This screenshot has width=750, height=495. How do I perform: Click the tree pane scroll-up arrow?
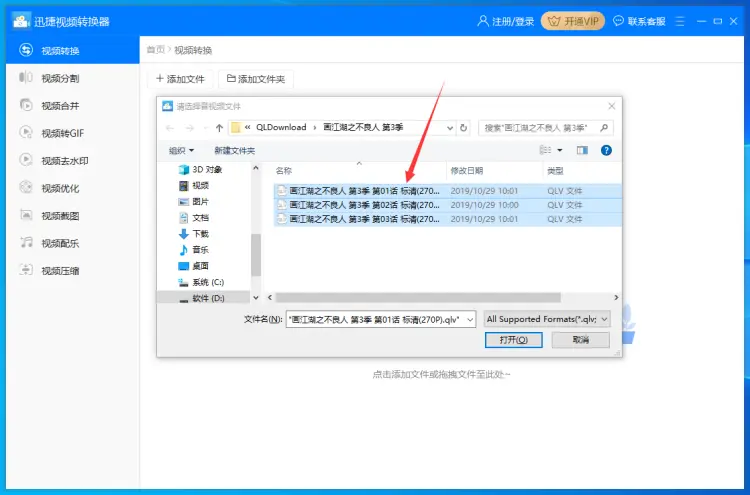click(x=256, y=168)
